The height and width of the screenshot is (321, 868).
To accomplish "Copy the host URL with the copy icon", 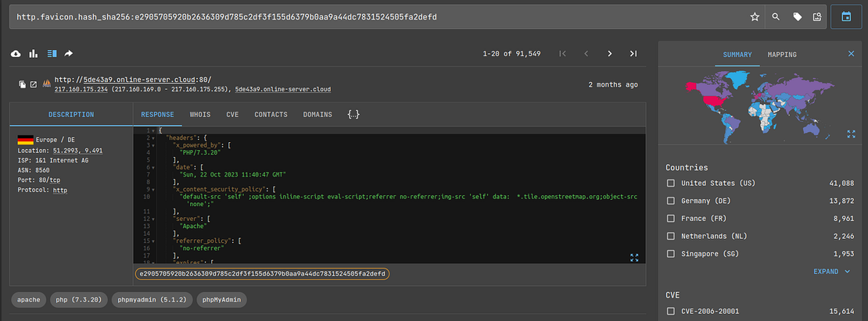I will [22, 84].
